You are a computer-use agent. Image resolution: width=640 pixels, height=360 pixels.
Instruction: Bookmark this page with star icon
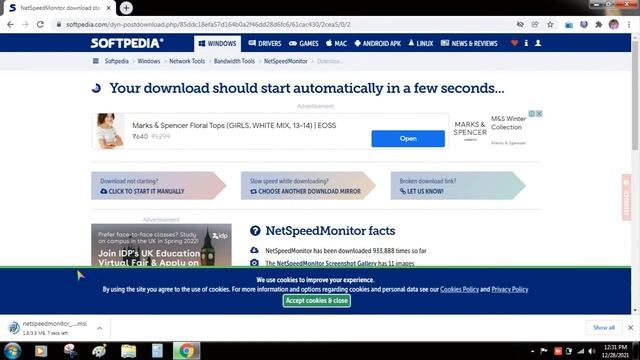[x=550, y=24]
